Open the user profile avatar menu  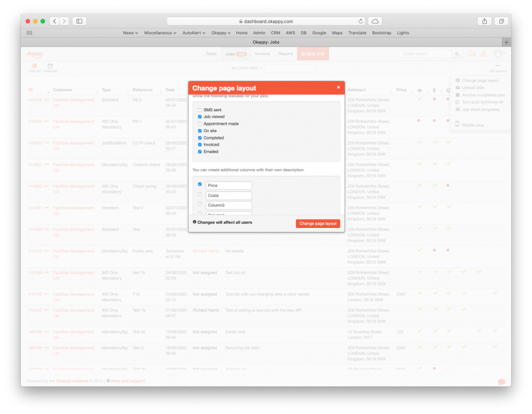(x=499, y=54)
